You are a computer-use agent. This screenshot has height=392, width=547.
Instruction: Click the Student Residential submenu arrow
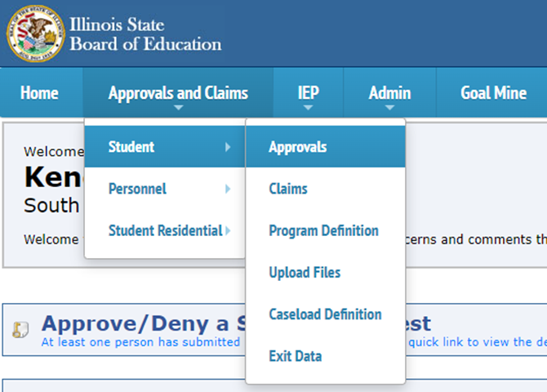pos(229,231)
